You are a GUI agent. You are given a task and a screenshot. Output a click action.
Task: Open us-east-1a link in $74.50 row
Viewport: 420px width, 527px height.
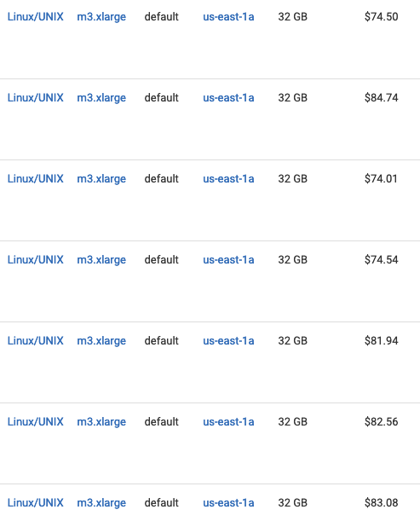(228, 16)
